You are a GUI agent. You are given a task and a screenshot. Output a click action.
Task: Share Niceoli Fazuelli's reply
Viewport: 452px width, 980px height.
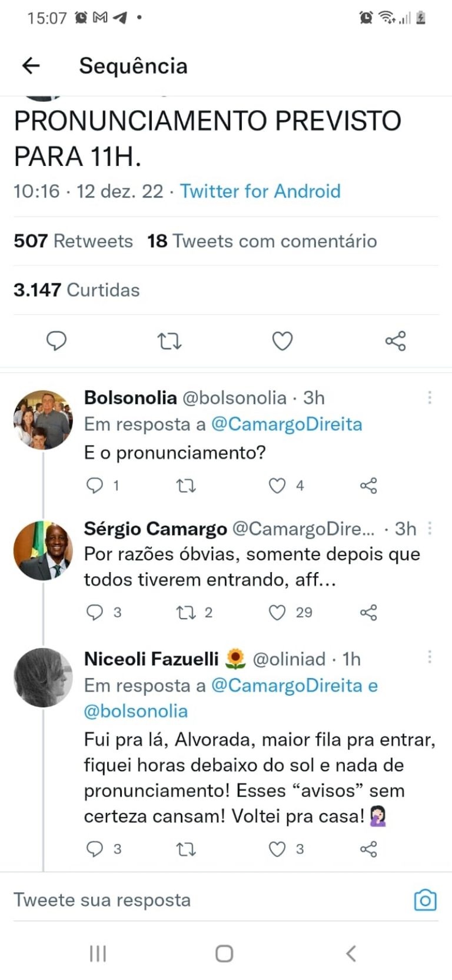(368, 849)
